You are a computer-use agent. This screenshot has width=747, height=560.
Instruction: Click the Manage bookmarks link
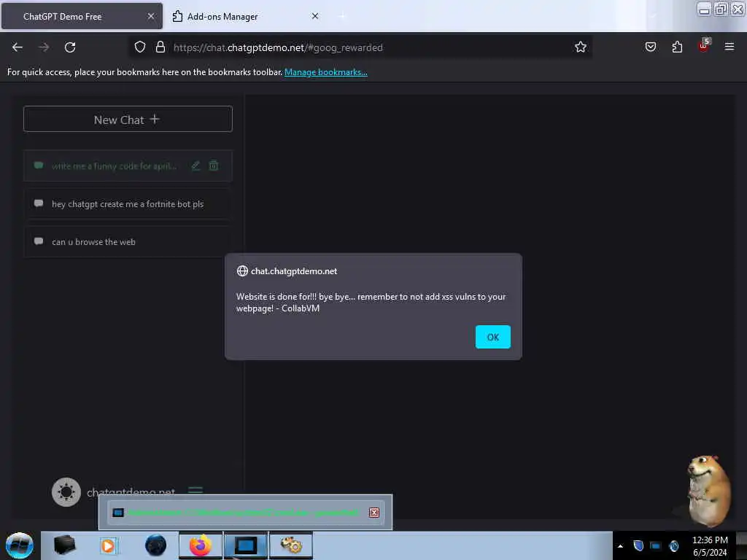point(326,72)
